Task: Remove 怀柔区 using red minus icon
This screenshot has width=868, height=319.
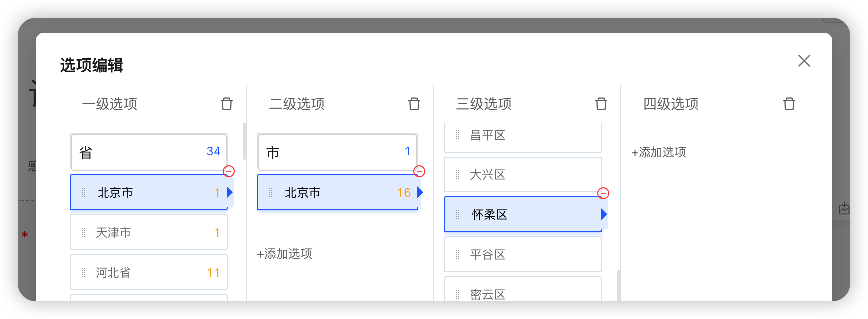Action: [603, 193]
